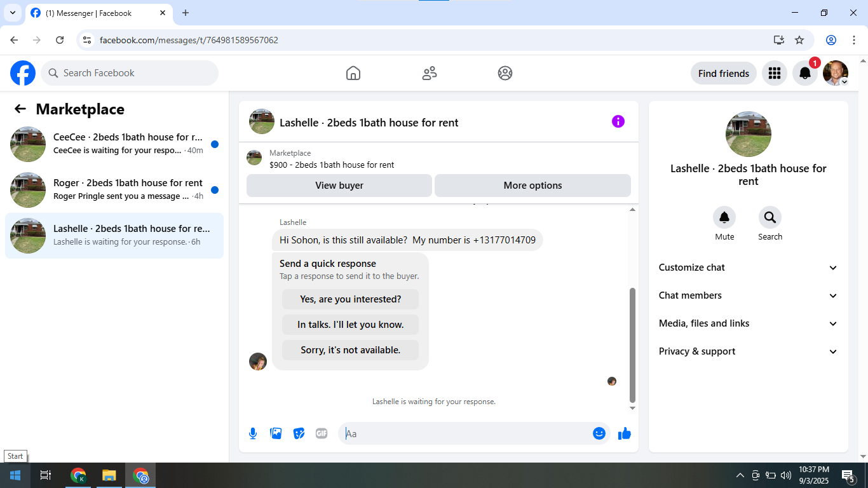Reload the page with the browser refresh icon
This screenshot has height=488, width=868.
60,40
